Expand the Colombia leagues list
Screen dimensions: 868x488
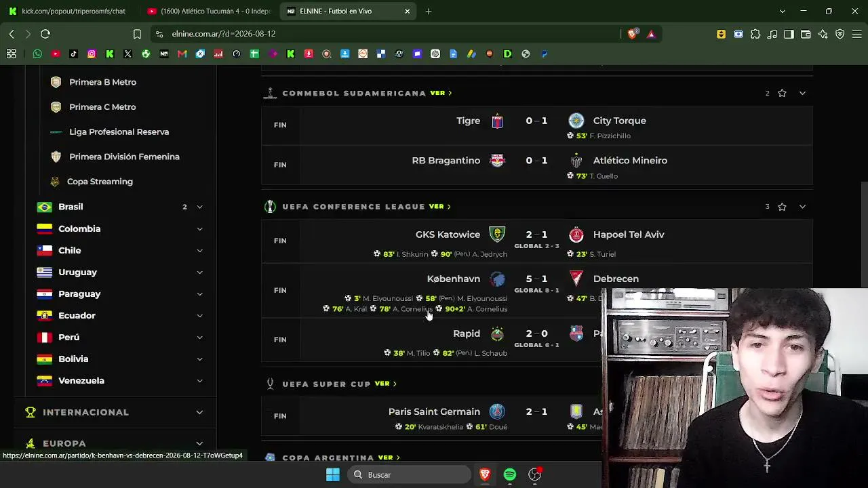pyautogui.click(x=199, y=229)
